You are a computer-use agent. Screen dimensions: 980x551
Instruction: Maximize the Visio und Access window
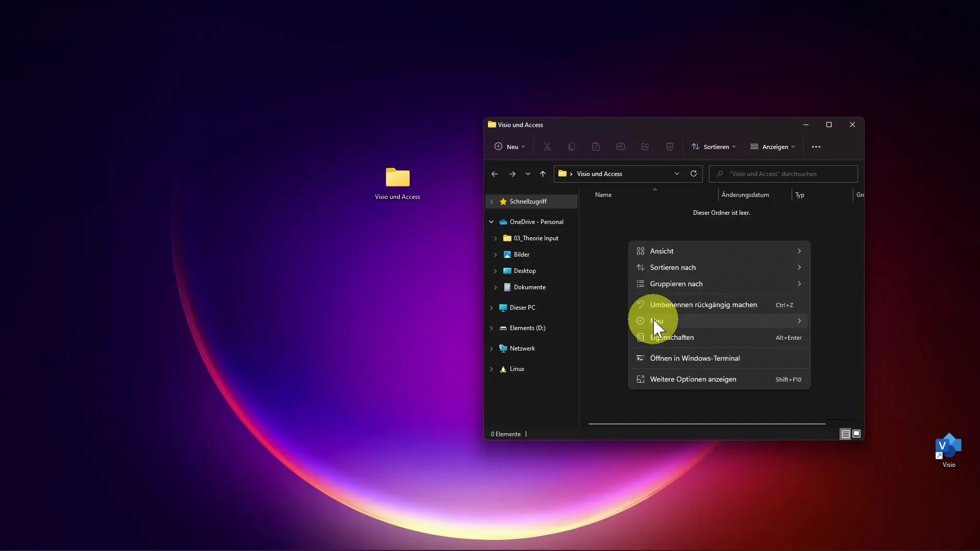(x=828, y=124)
